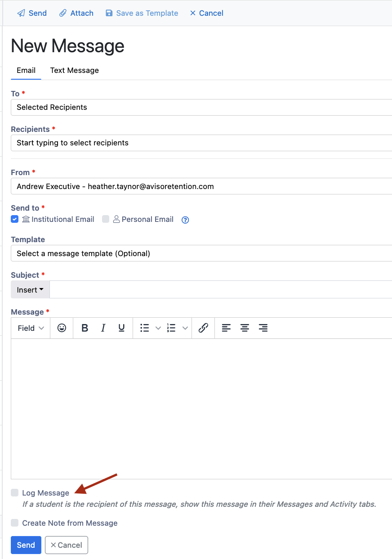
Task: Underline text using the U icon
Action: [121, 328]
